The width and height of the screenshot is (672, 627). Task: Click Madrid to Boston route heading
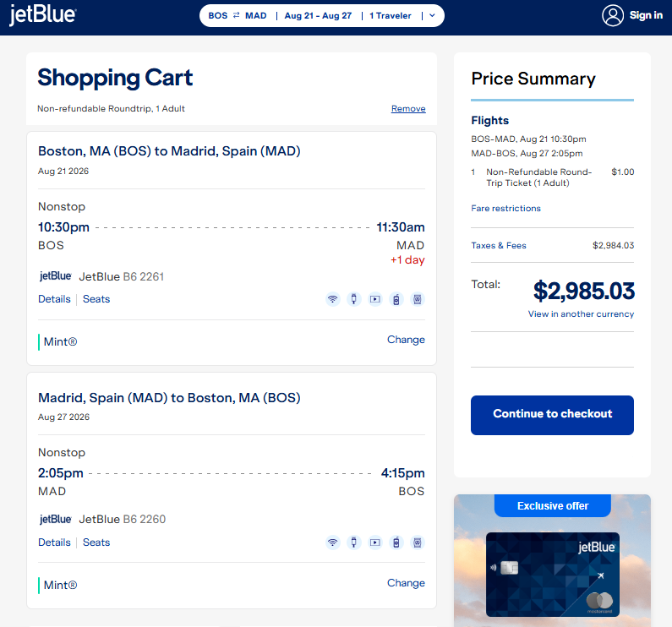click(x=169, y=398)
